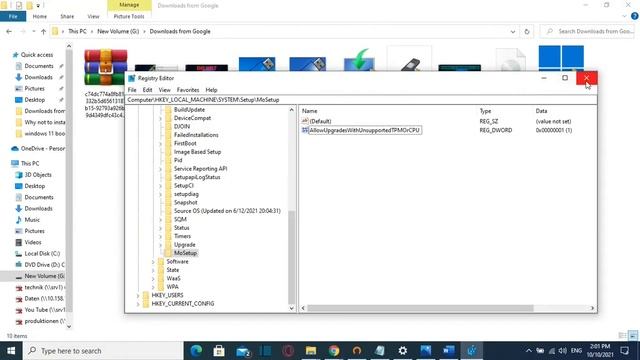
Task: Click the REG_DWORD type cell
Action: 496,130
